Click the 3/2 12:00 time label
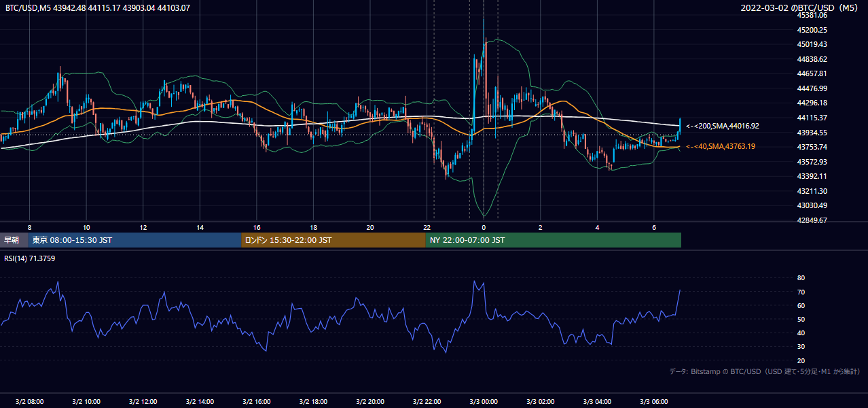The width and height of the screenshot is (868, 408). point(143,401)
